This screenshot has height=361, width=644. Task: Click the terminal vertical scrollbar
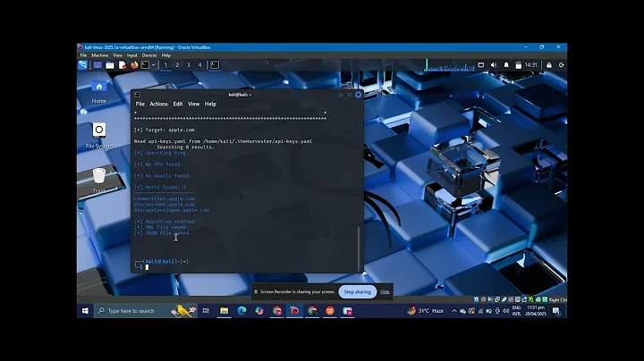[359, 248]
